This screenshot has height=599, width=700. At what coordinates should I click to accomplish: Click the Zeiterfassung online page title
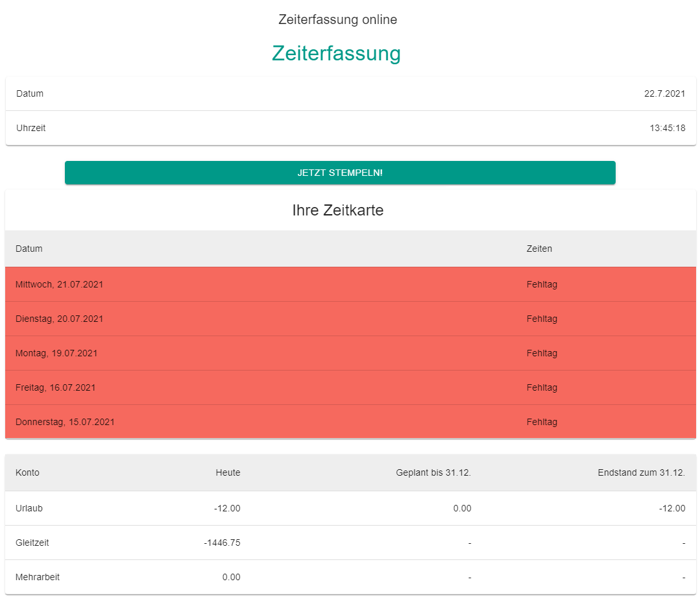coord(337,19)
